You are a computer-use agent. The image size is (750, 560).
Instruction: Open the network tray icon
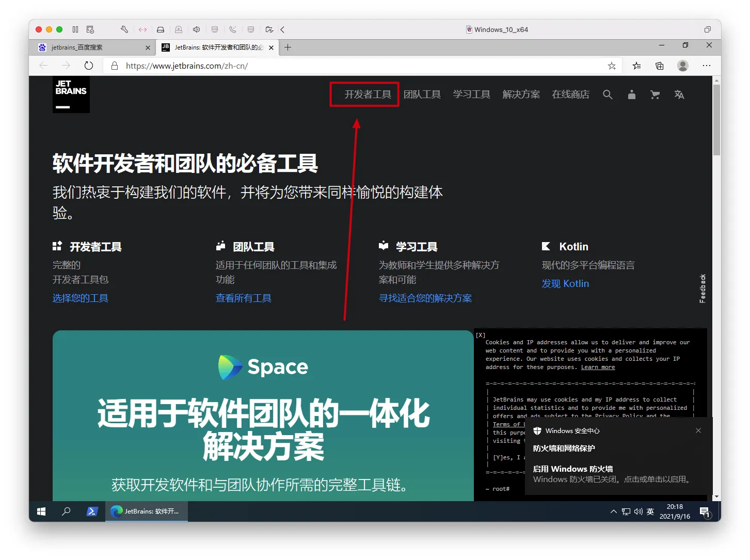coord(626,511)
